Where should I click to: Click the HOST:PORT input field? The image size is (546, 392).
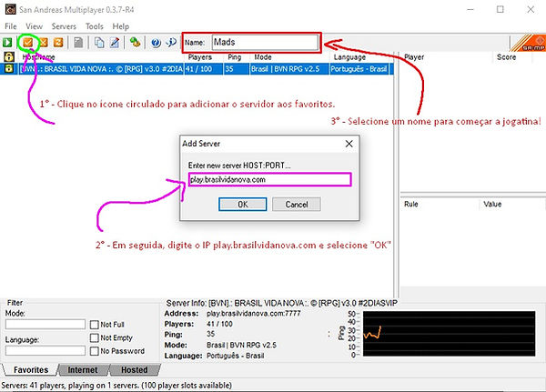point(270,180)
